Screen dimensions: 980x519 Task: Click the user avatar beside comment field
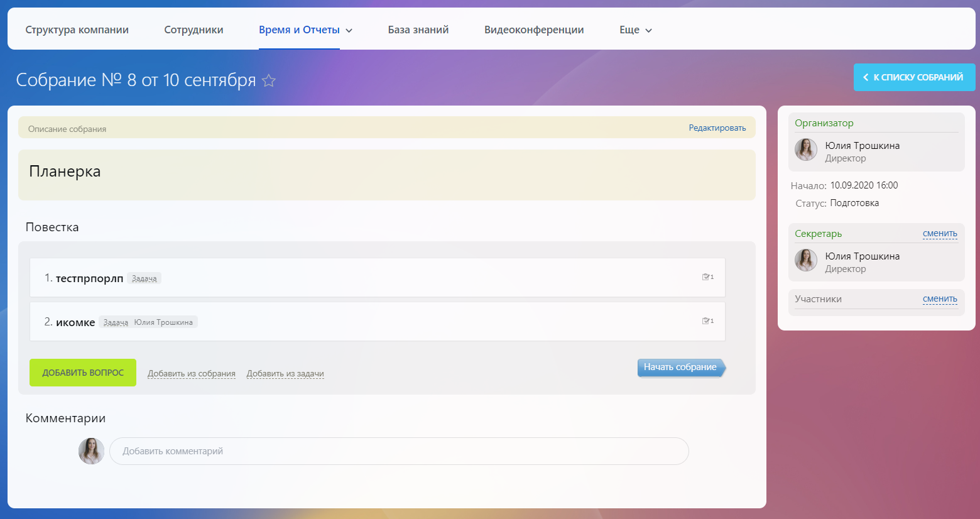click(x=91, y=451)
